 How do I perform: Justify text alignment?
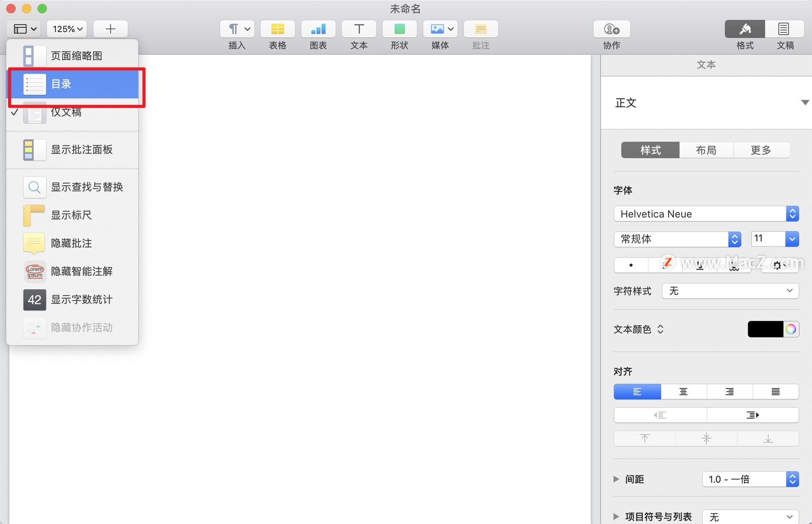pyautogui.click(x=776, y=392)
